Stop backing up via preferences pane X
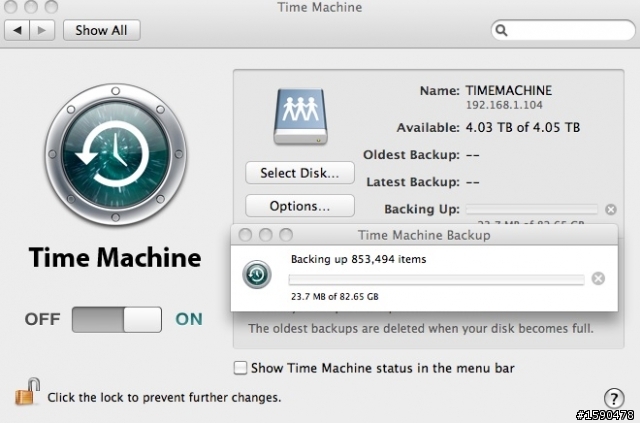 click(611, 209)
